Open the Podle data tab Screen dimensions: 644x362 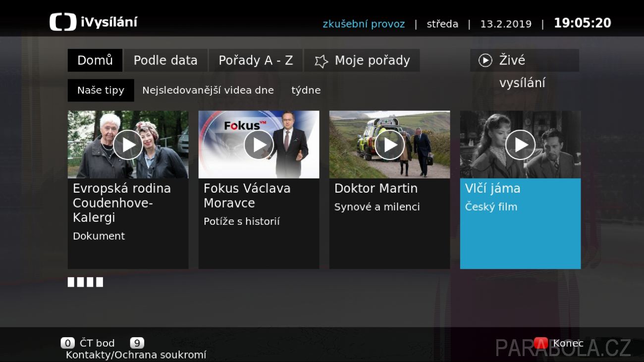coord(165,60)
